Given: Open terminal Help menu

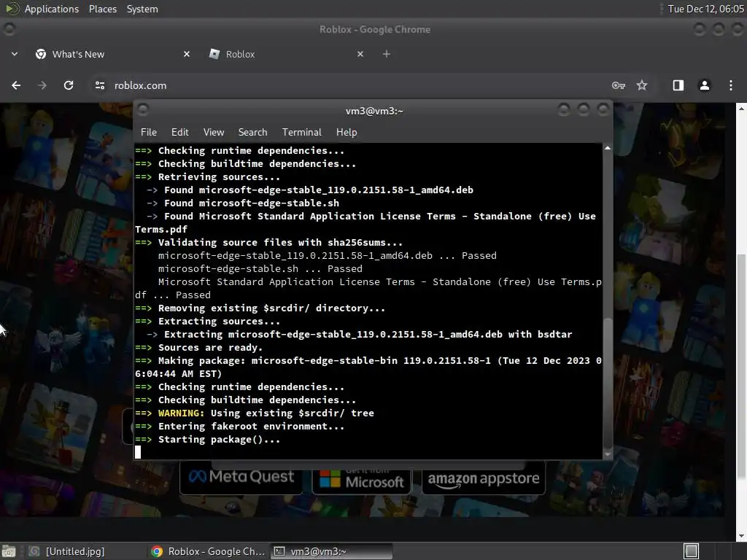Looking at the screenshot, I should (347, 133).
